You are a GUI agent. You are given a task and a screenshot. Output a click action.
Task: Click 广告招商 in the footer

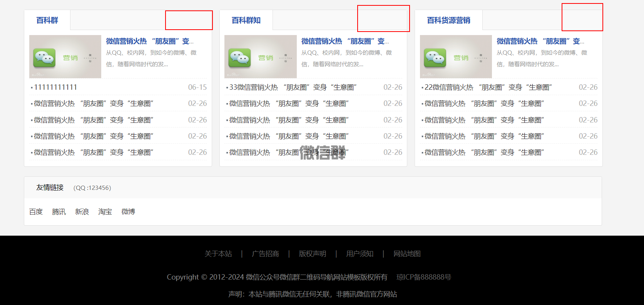click(x=265, y=254)
